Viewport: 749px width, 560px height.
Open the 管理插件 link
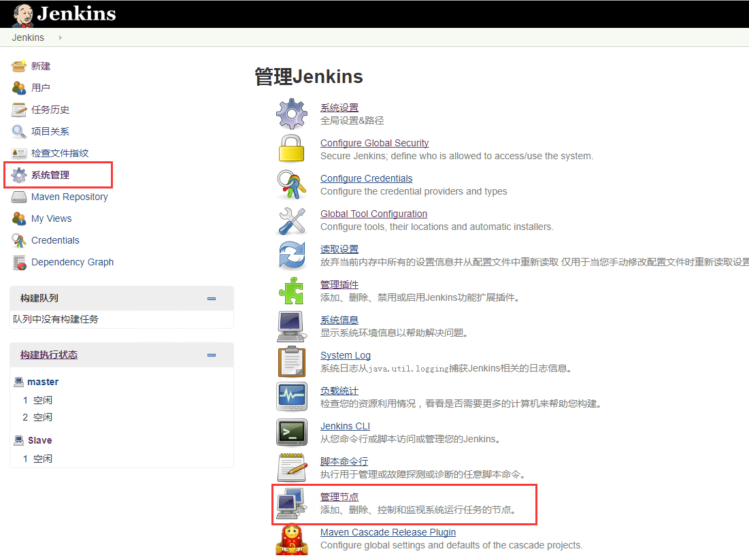click(339, 285)
